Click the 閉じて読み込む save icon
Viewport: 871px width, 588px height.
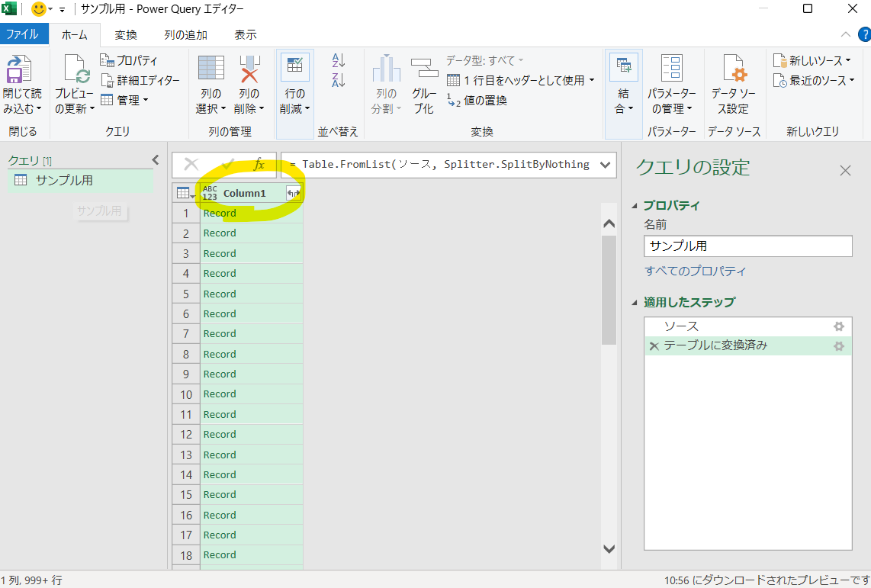[x=19, y=69]
